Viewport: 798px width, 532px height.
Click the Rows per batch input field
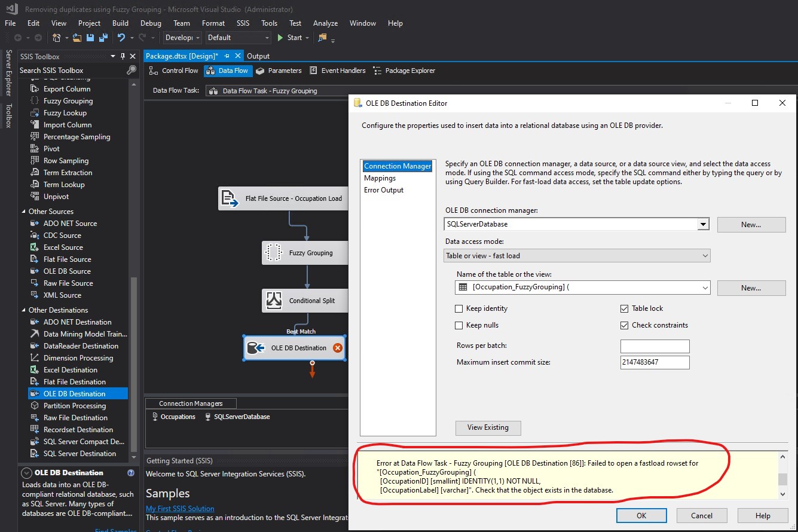pyautogui.click(x=655, y=346)
